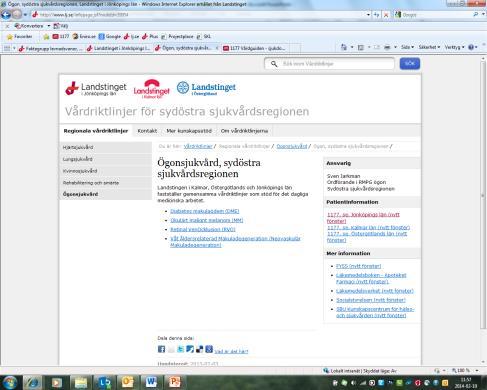The image size is (487, 390).
Task: Open the Verktyg dropdown menu
Action: (454, 47)
